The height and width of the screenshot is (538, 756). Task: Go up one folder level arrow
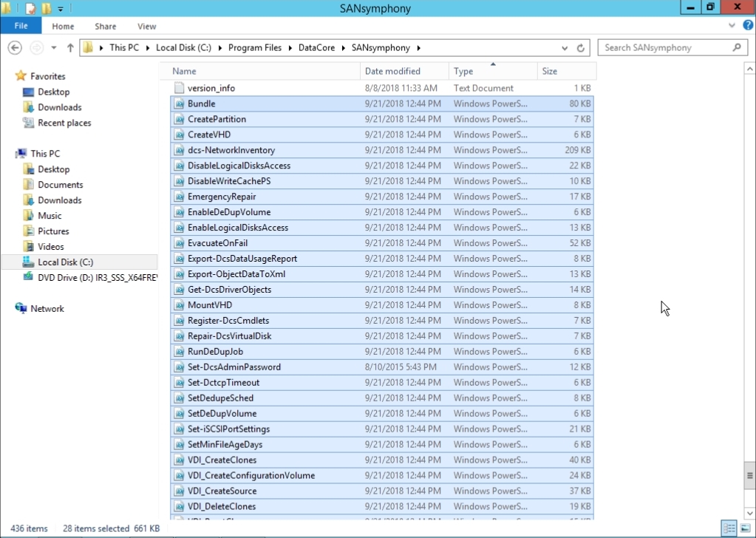tap(70, 48)
